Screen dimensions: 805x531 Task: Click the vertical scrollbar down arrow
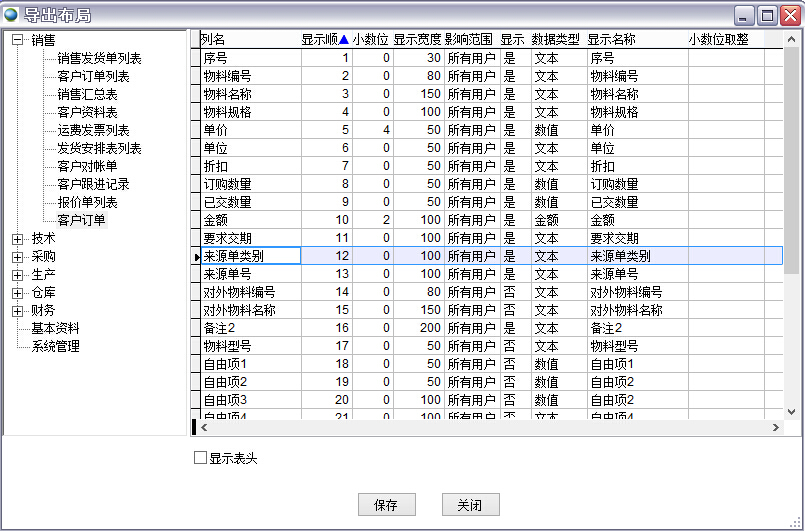click(x=791, y=412)
